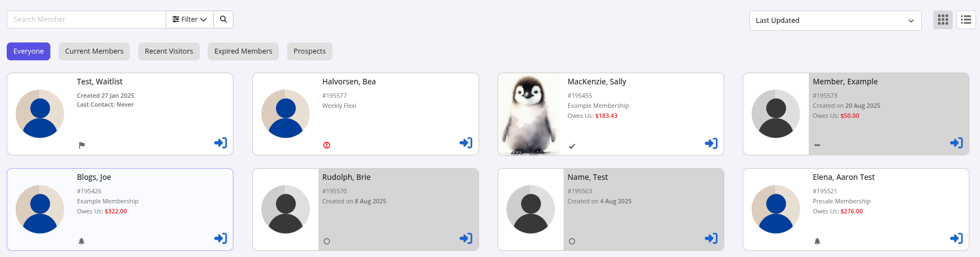Open the Filter dropdown
The width and height of the screenshot is (980, 257).
pos(190,20)
